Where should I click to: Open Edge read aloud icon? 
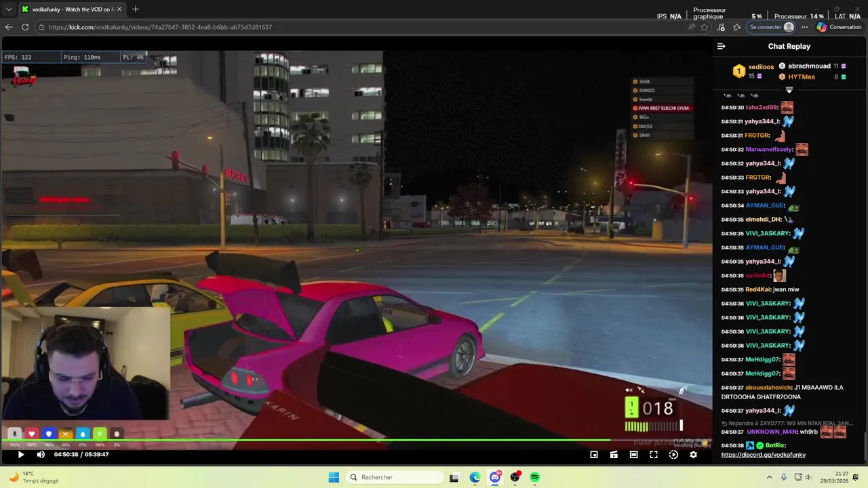point(691,27)
